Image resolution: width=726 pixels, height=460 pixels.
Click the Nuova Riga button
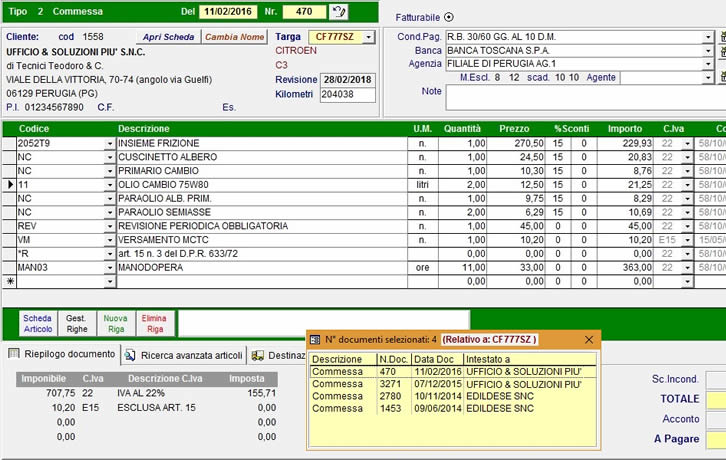click(116, 323)
